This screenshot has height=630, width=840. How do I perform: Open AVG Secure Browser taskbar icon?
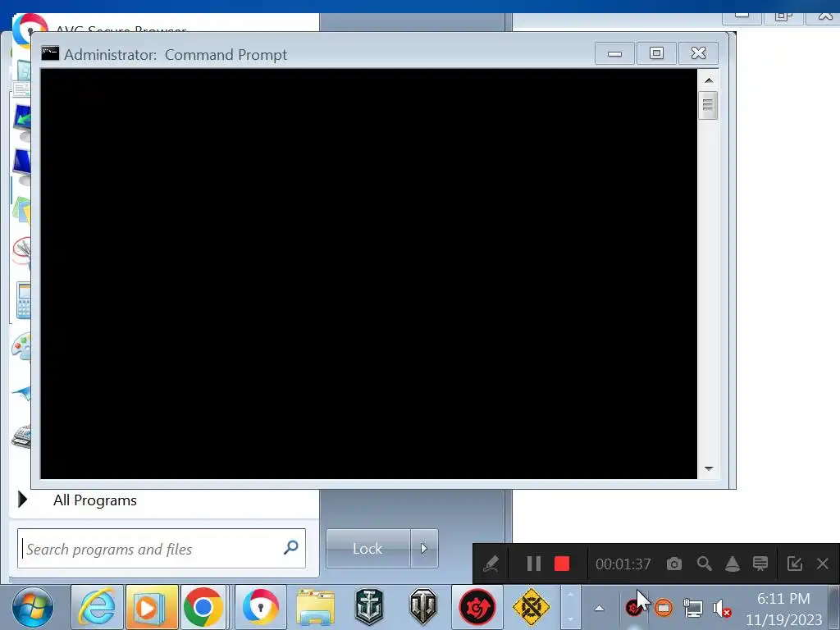(x=261, y=607)
